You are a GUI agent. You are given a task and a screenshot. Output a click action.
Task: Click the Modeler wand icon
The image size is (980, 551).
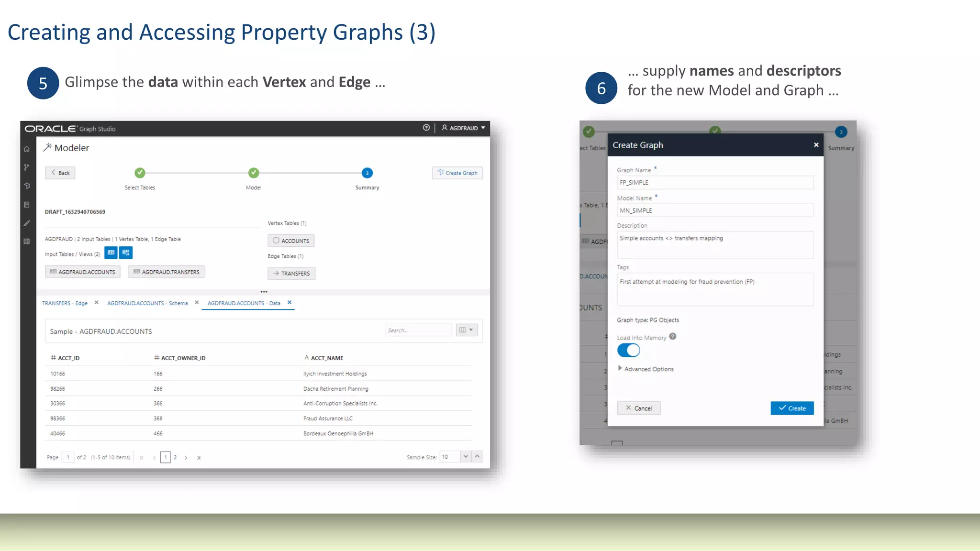(x=47, y=147)
